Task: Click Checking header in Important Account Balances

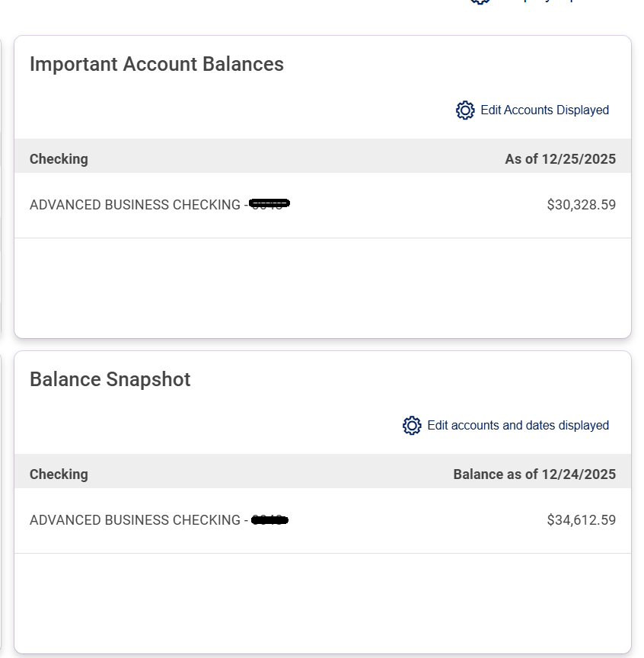Action: pyautogui.click(x=59, y=159)
